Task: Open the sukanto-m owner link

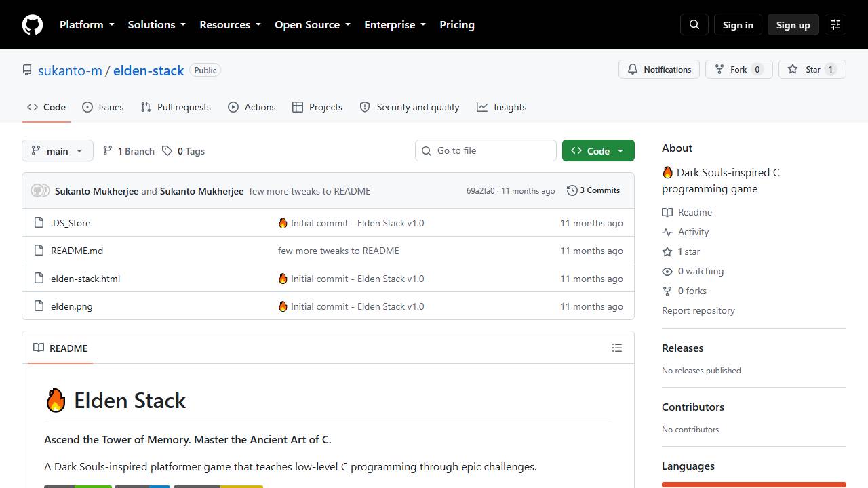Action: pyautogui.click(x=70, y=70)
